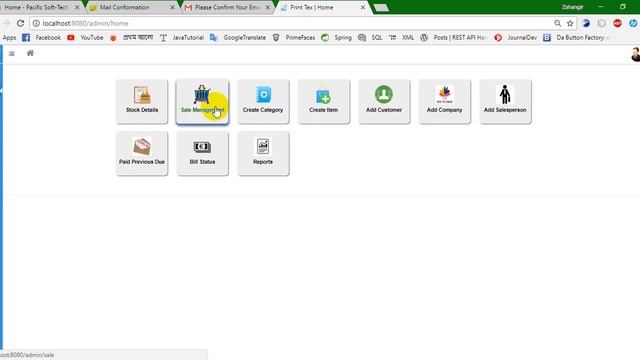Close the Mail Conformation tab
The height and width of the screenshot is (360, 640).
[172, 7]
